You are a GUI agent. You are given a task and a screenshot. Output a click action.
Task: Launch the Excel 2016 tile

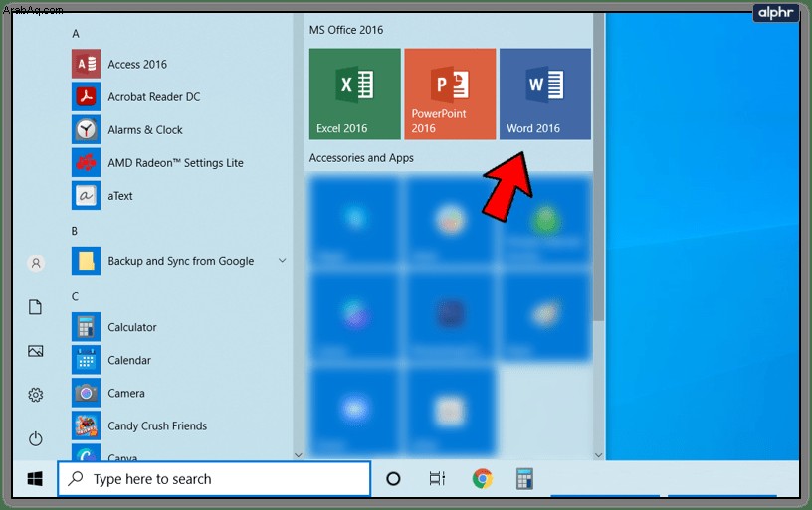354,93
